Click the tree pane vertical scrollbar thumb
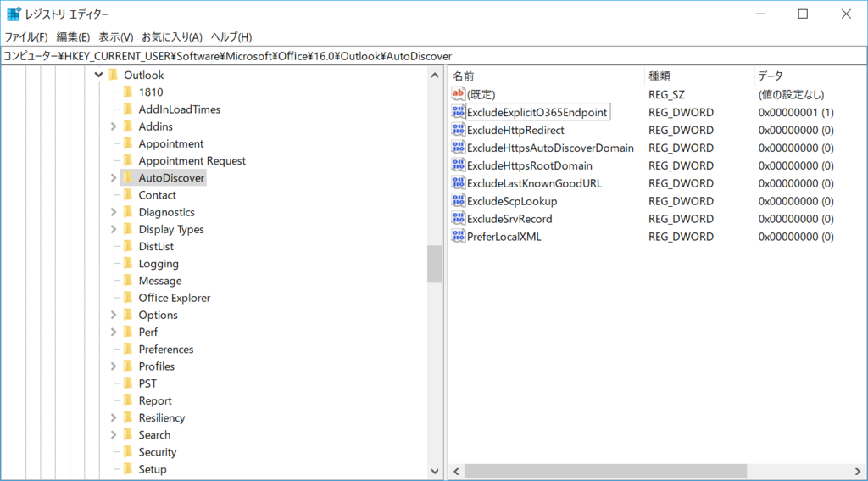The image size is (868, 481). coord(435,264)
